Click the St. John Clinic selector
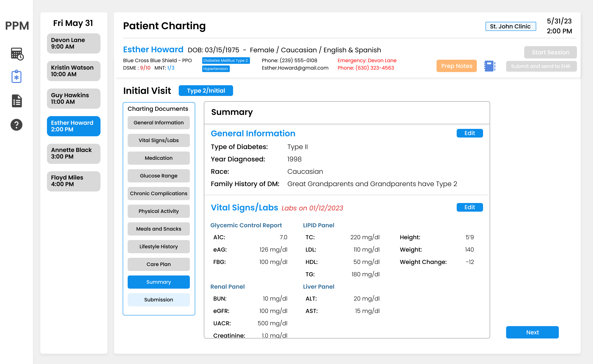The height and width of the screenshot is (364, 593). click(510, 26)
